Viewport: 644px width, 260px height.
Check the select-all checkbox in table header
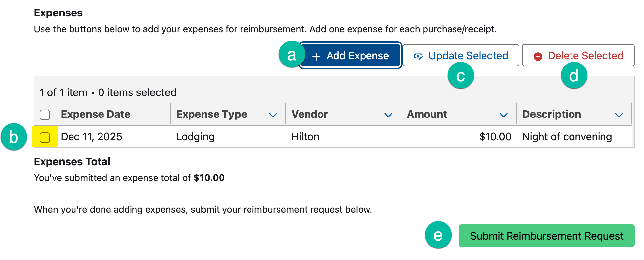click(45, 115)
